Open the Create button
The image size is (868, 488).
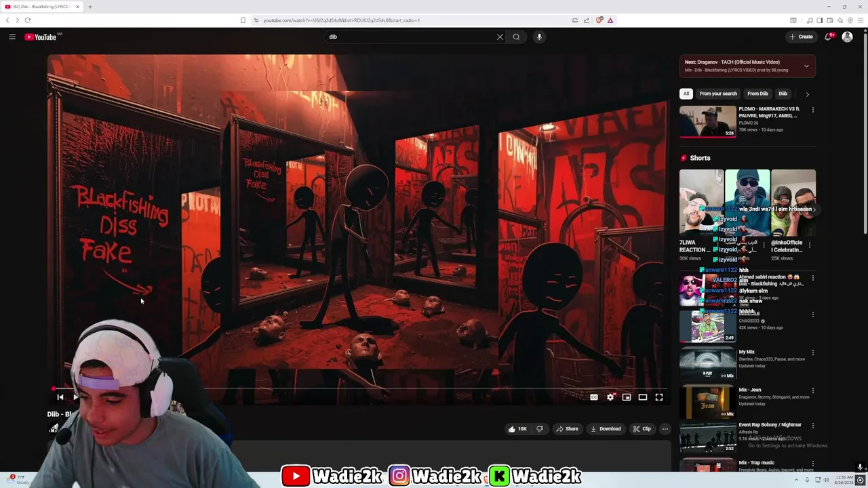tap(801, 37)
